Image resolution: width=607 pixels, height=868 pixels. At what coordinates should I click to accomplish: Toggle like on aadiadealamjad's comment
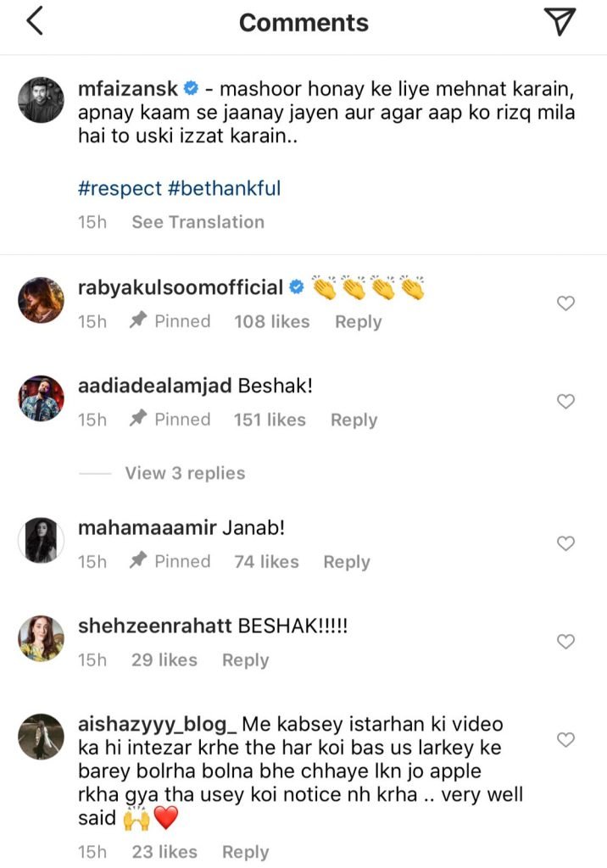tap(565, 401)
